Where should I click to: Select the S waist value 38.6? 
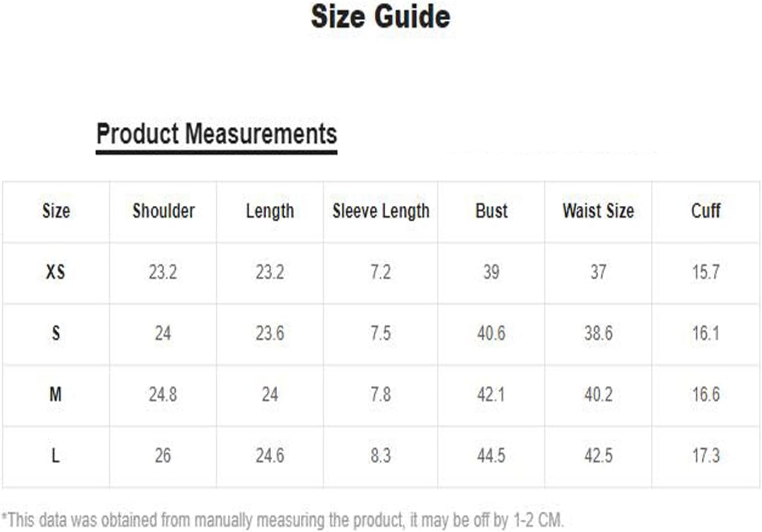pyautogui.click(x=598, y=333)
